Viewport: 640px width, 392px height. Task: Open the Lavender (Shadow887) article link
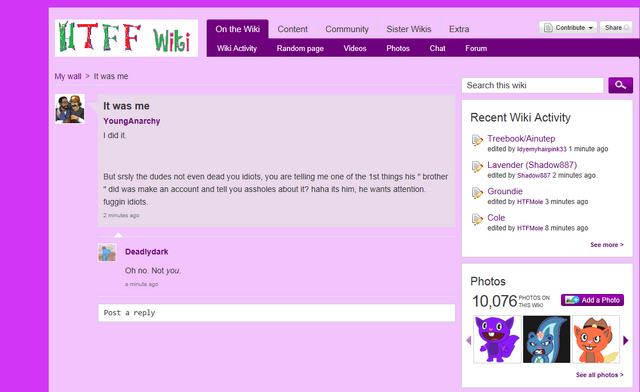(532, 165)
